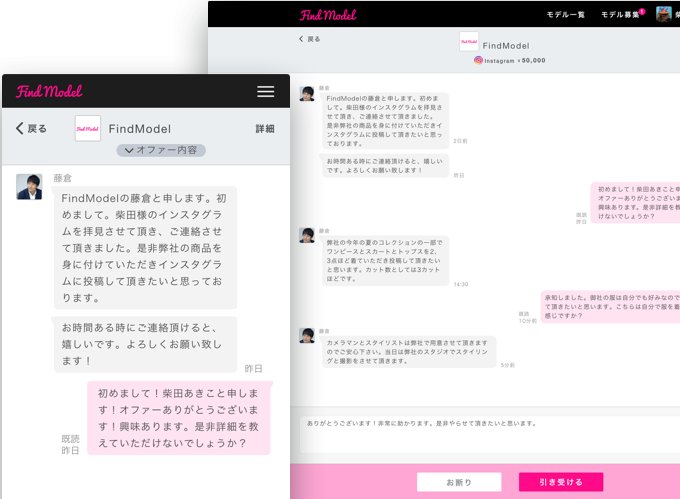Open モデル募集 in top navigation
Viewport: 680px width, 499px height.
click(x=620, y=15)
